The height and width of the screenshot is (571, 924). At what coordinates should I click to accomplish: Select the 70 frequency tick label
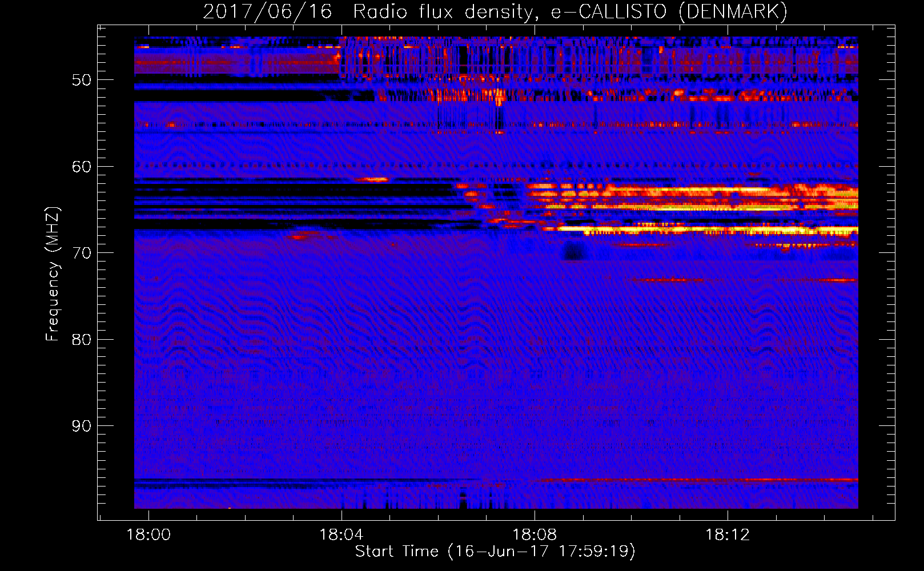coord(82,253)
